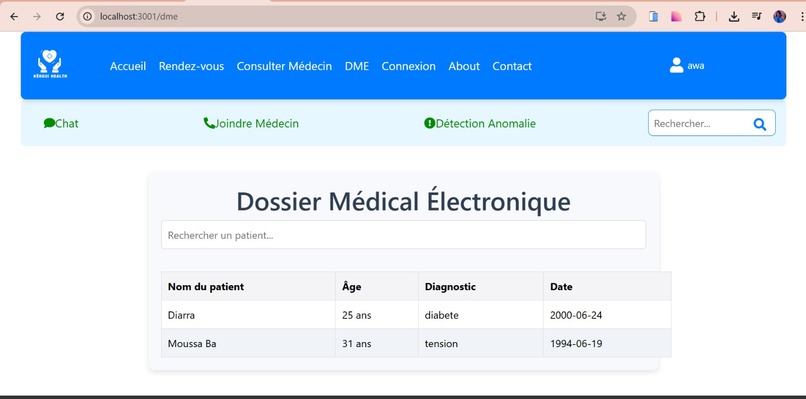The height and width of the screenshot is (399, 806).
Task: Open the Contact page
Action: [x=512, y=66]
